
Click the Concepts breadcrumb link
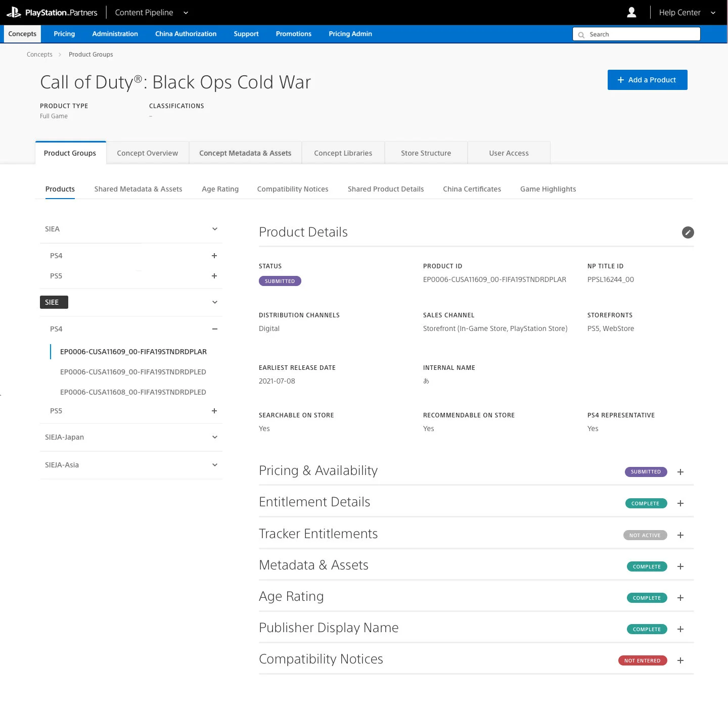(39, 55)
